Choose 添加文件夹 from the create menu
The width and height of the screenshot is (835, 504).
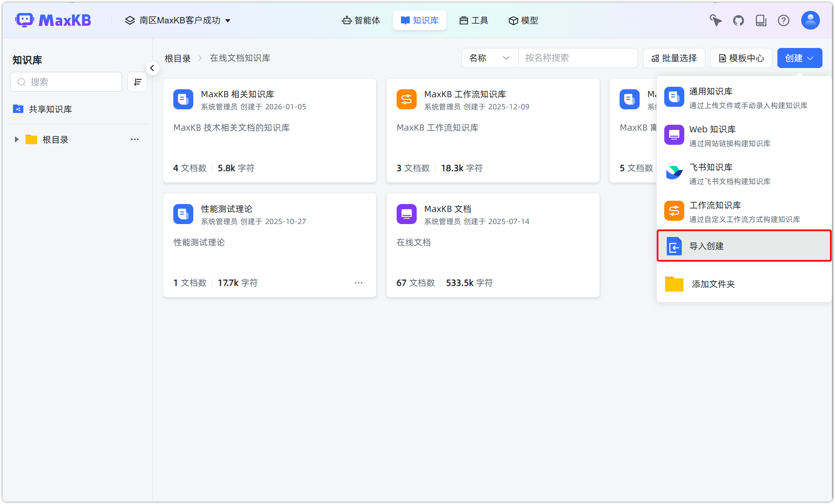(x=744, y=284)
